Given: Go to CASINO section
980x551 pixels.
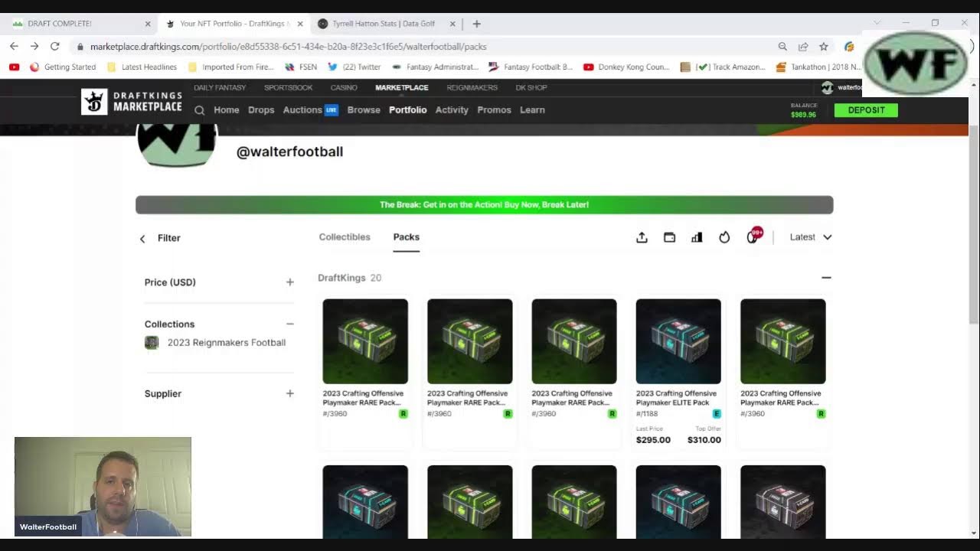Looking at the screenshot, I should point(344,88).
